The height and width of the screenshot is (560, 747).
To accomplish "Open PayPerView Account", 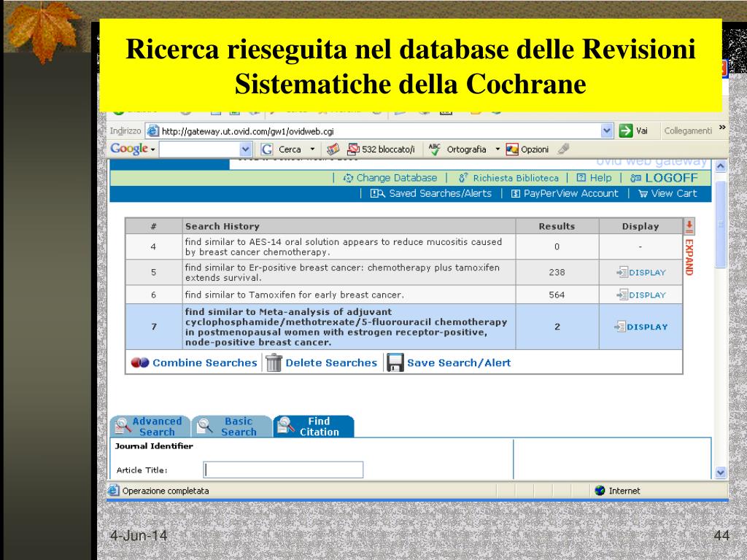I will tap(565, 193).
